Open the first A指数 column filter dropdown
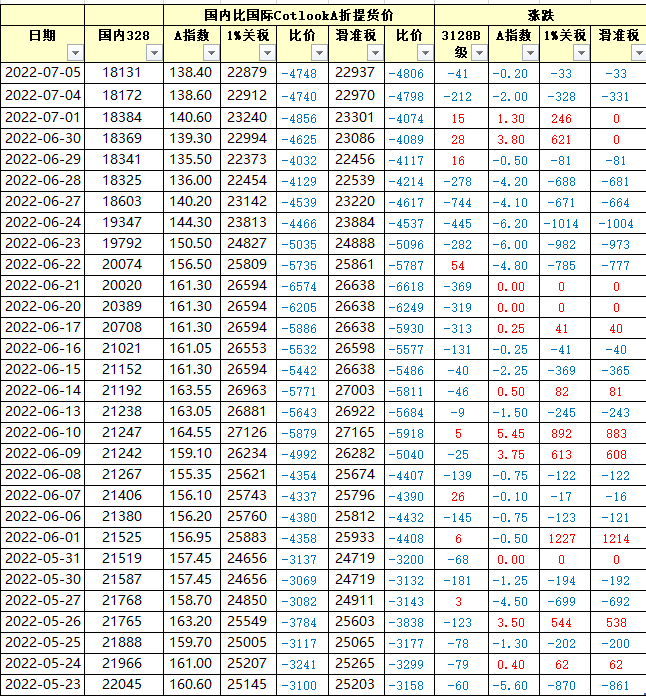The image size is (646, 696). pos(211,53)
